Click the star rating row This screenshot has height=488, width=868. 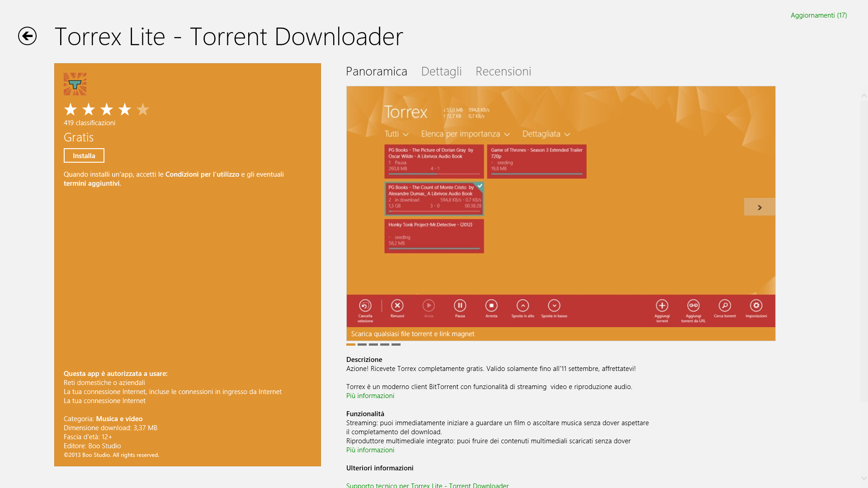[x=107, y=109]
